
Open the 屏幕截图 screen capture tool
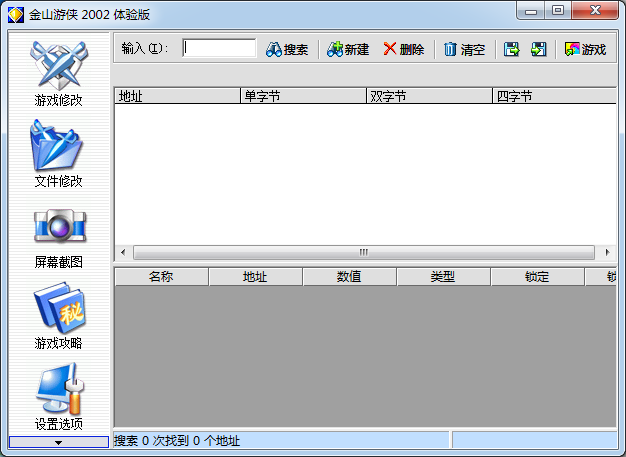pyautogui.click(x=58, y=235)
